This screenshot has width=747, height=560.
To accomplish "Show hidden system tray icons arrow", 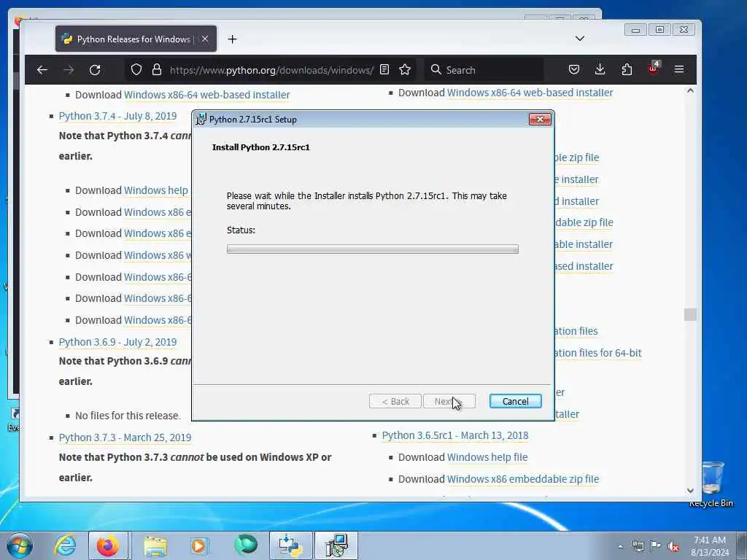I will point(620,546).
